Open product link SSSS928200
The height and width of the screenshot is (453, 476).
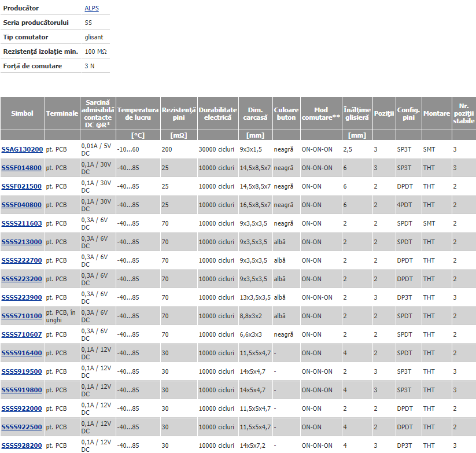(22, 445)
